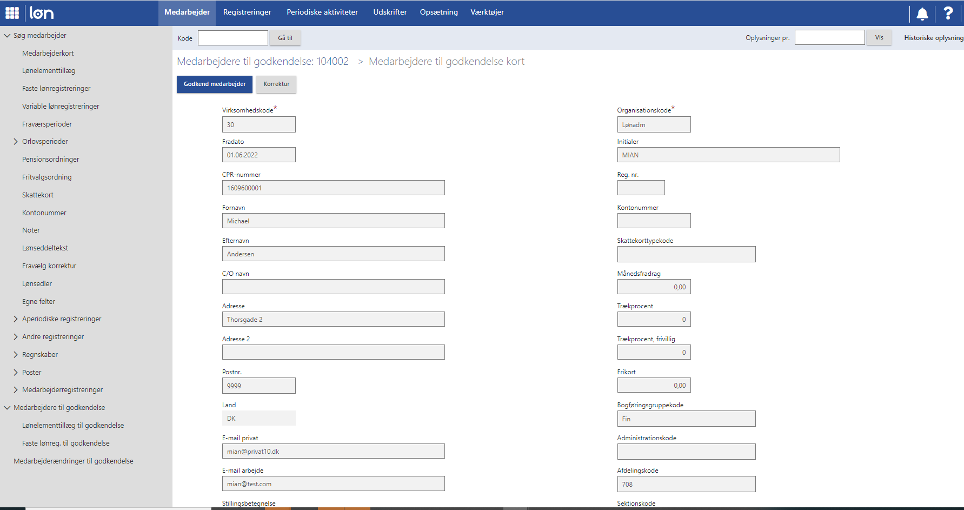Open help via question mark icon
Screen dimensions: 964x510
[x=948, y=13]
